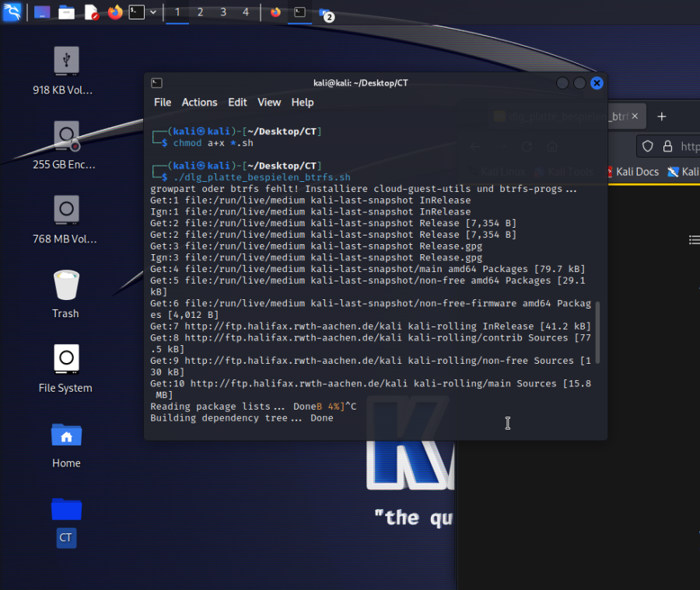
Task: Launch file manager from the panel
Action: (x=67, y=12)
